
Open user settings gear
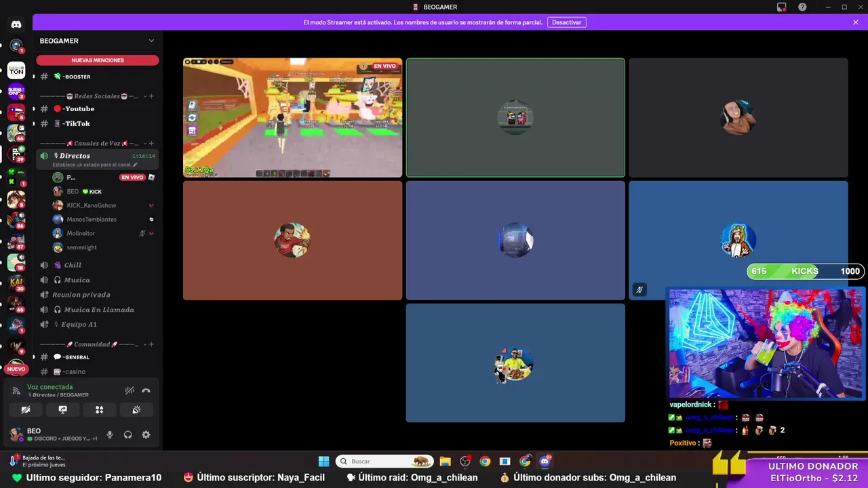146,434
